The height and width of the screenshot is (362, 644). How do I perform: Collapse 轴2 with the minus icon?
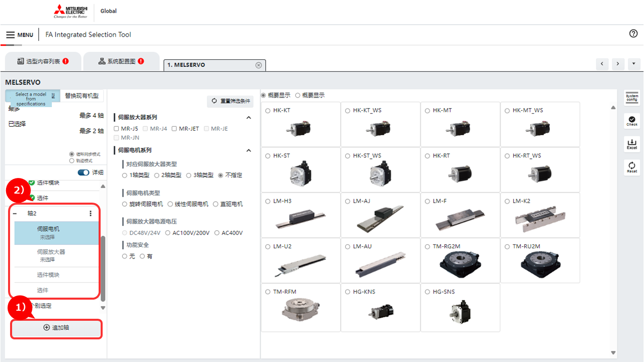pos(15,214)
